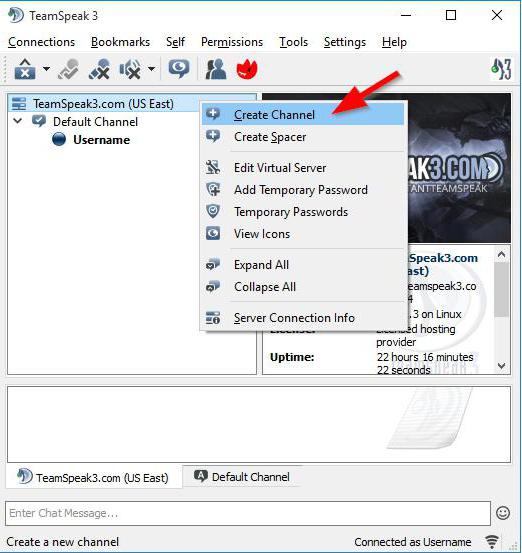
Task: Select TeamSpeak3.com (US East) server row
Action: 105,104
